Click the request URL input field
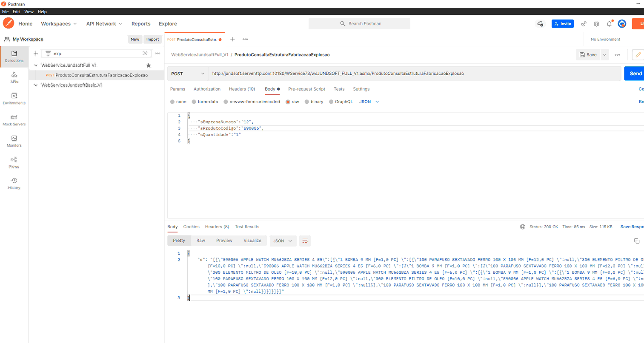The width and height of the screenshot is (644, 343). click(413, 74)
